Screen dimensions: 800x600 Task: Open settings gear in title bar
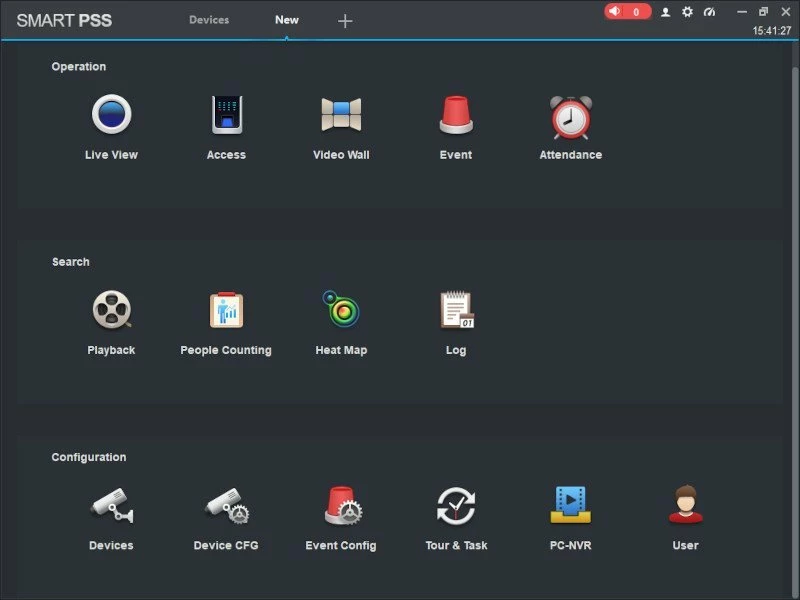(687, 12)
